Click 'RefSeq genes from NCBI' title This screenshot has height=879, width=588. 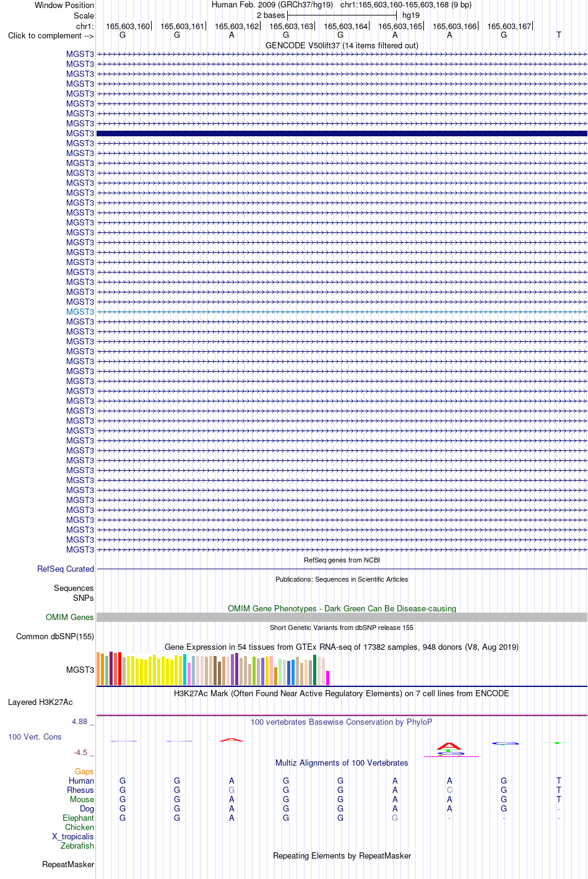tap(342, 560)
